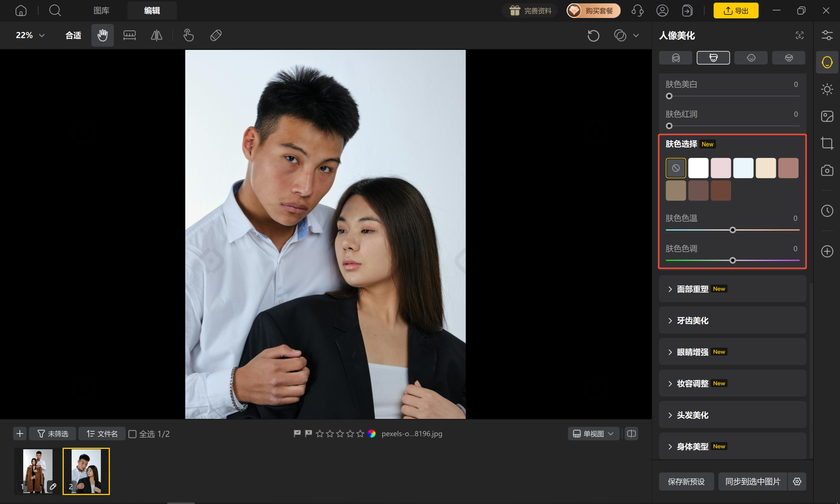Set rating to one star

click(319, 433)
